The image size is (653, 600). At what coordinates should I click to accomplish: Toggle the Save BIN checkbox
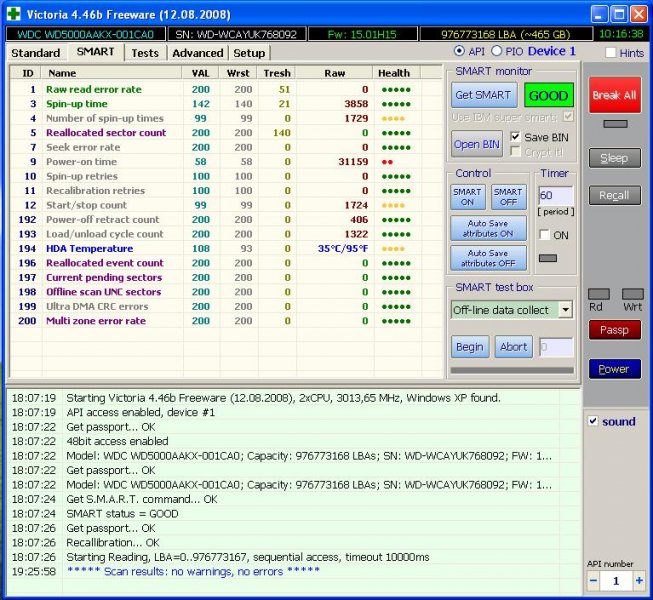pos(516,137)
